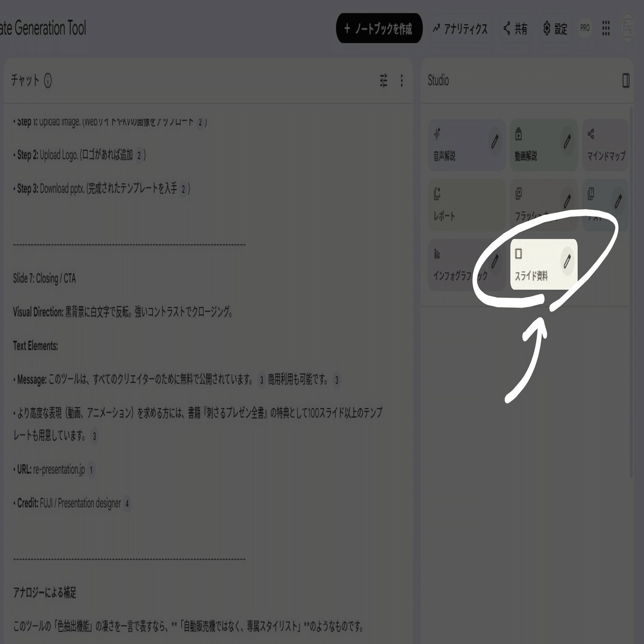
Task: Click citation 4 after Credit line
Action: point(127,504)
